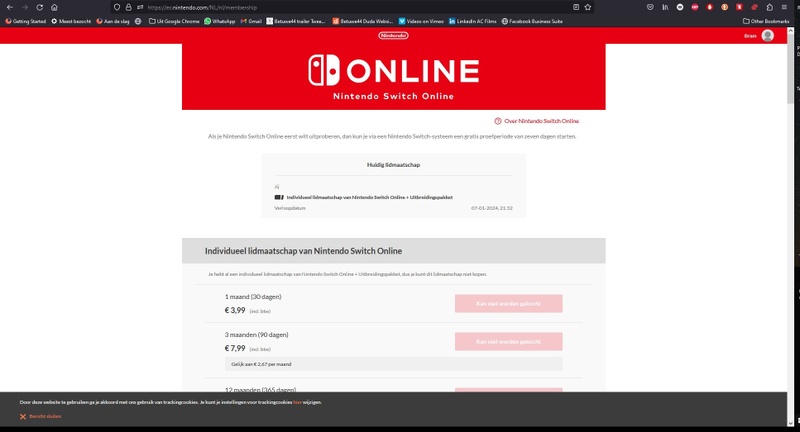Click the 1 maand (30 dagen) label
The image size is (800, 432).
253,296
